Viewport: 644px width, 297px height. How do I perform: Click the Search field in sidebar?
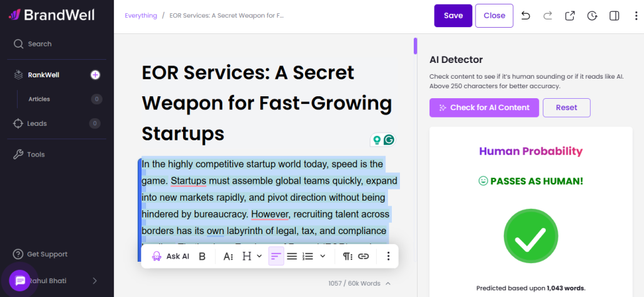40,44
